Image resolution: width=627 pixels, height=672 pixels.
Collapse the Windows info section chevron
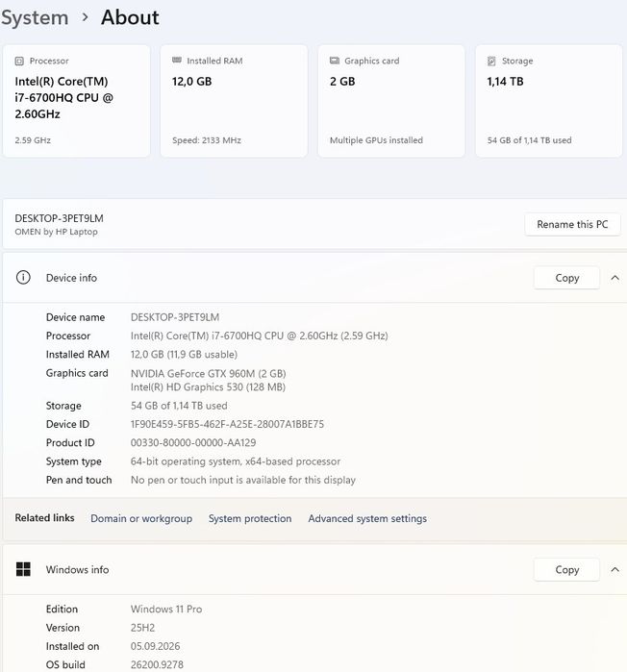615,569
